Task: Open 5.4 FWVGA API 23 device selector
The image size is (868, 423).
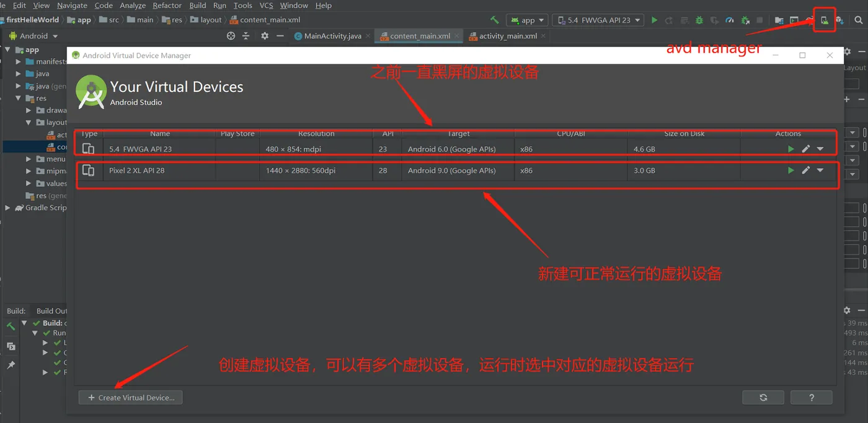Action: [597, 20]
